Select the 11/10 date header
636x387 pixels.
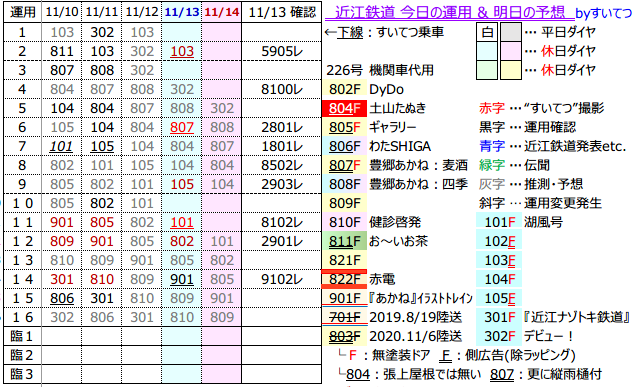tap(62, 12)
